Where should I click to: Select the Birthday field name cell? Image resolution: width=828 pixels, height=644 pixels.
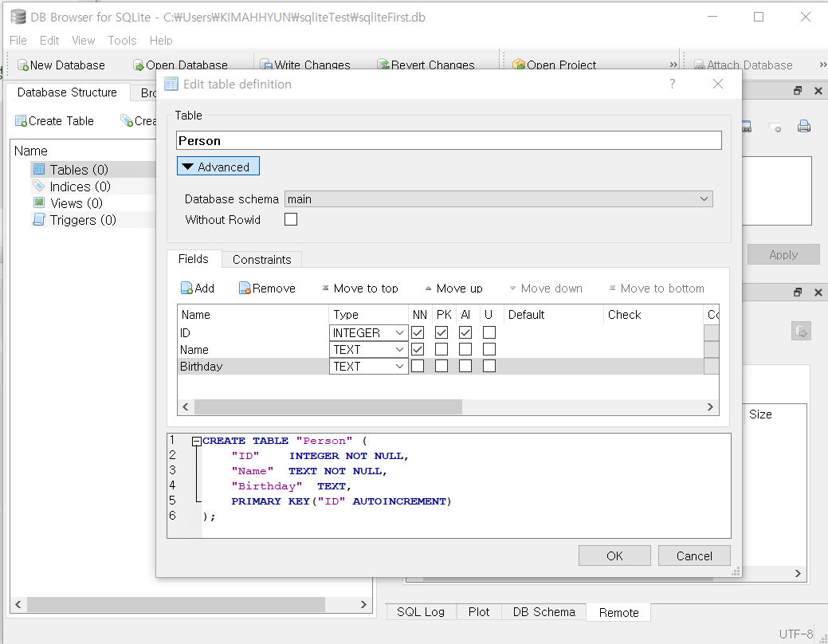pyautogui.click(x=253, y=366)
